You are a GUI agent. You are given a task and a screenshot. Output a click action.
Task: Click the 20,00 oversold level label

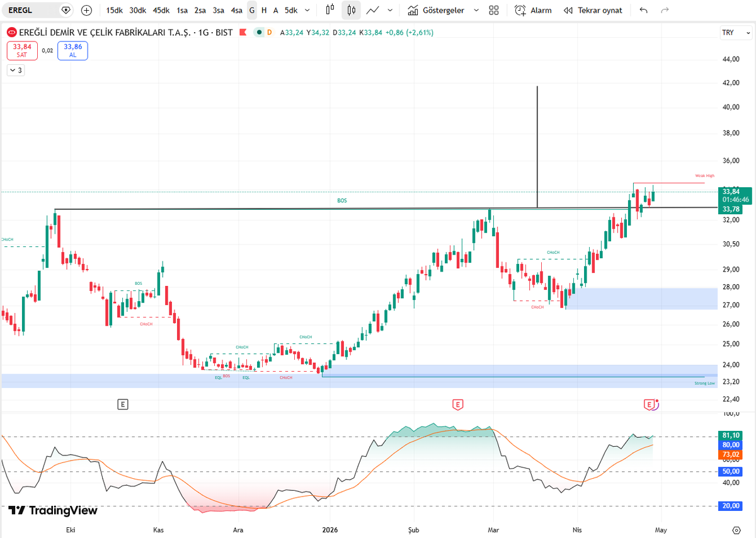(x=731, y=506)
